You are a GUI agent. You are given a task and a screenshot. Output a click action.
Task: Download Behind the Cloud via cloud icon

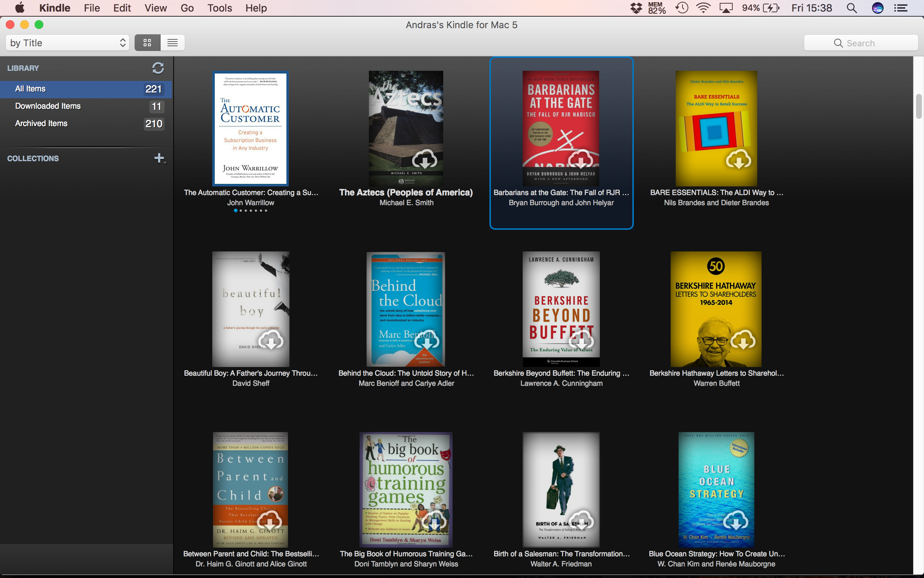(x=427, y=340)
